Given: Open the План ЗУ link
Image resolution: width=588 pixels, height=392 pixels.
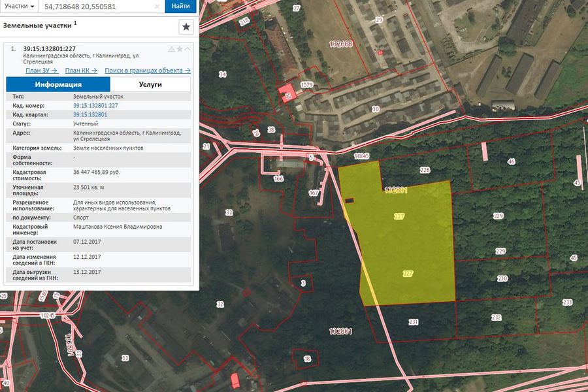Looking at the screenshot, I should pos(42,71).
